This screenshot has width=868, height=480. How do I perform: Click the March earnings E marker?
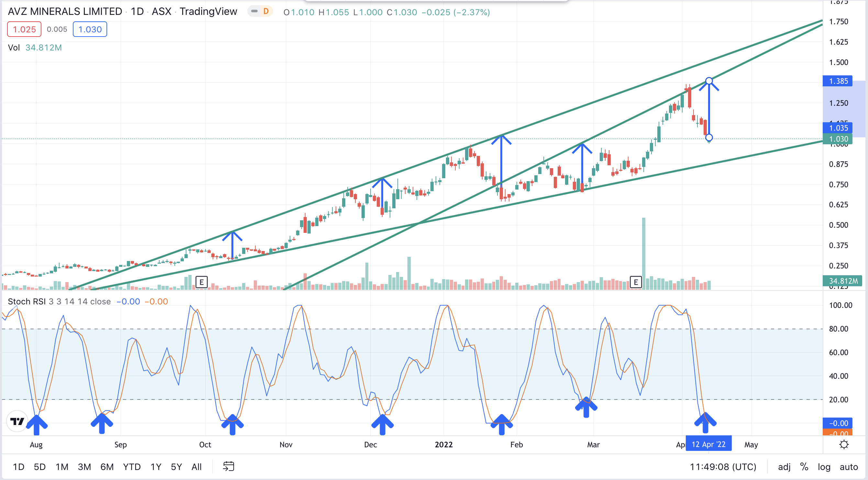coord(636,282)
